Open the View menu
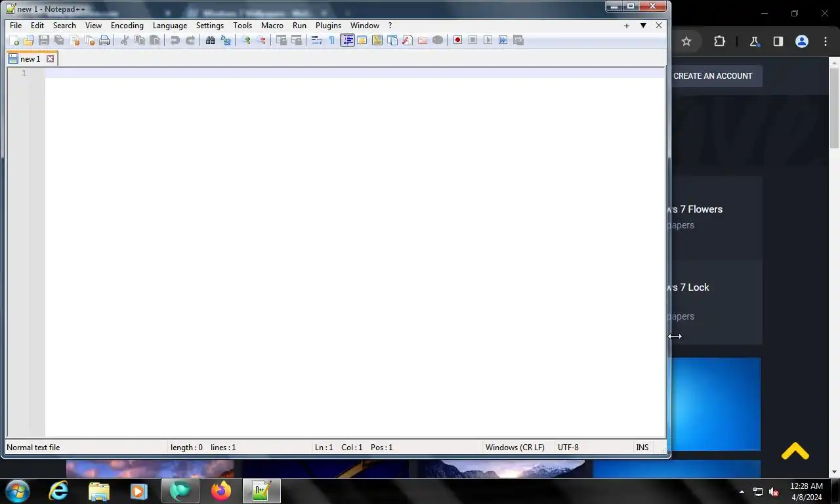The height and width of the screenshot is (504, 840). [x=93, y=26]
